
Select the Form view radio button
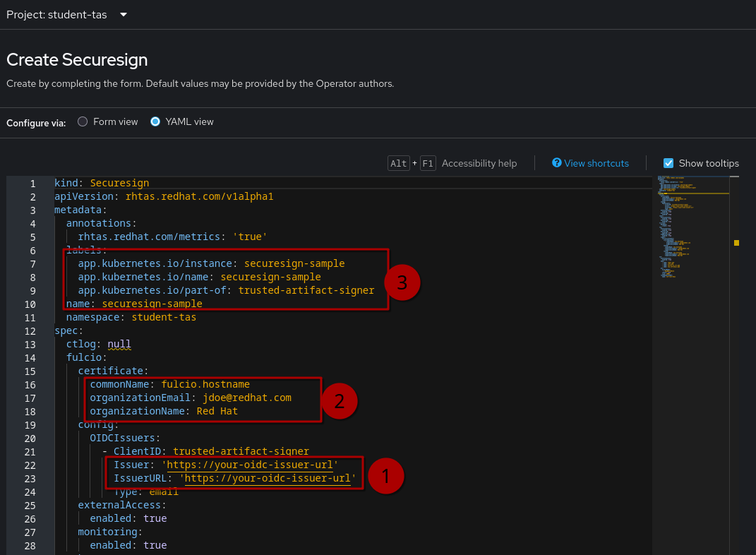pos(83,121)
